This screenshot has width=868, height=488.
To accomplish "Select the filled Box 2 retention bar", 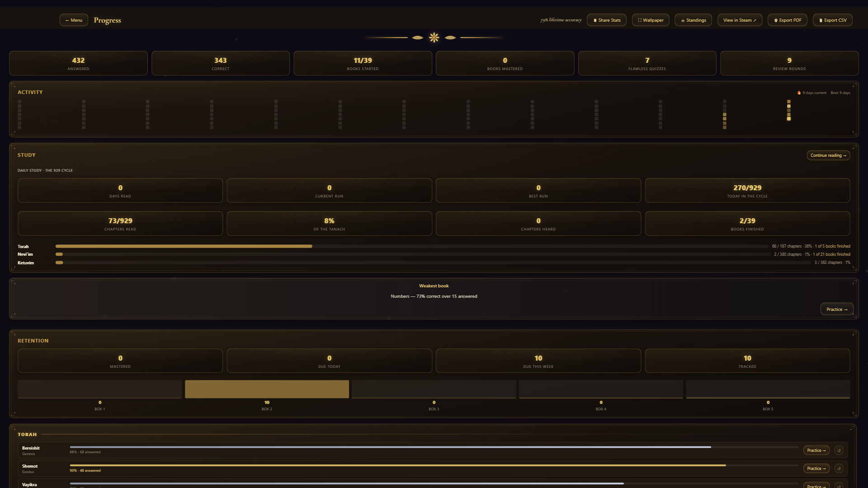I will pyautogui.click(x=267, y=389).
